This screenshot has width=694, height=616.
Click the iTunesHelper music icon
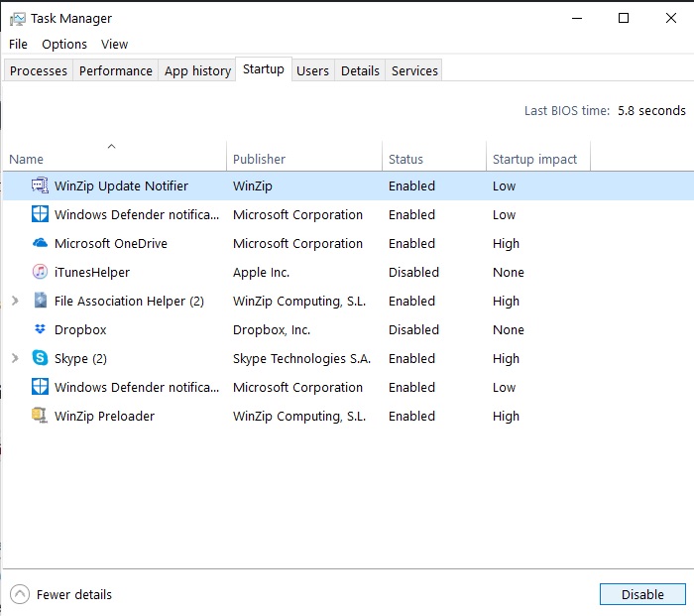40,272
